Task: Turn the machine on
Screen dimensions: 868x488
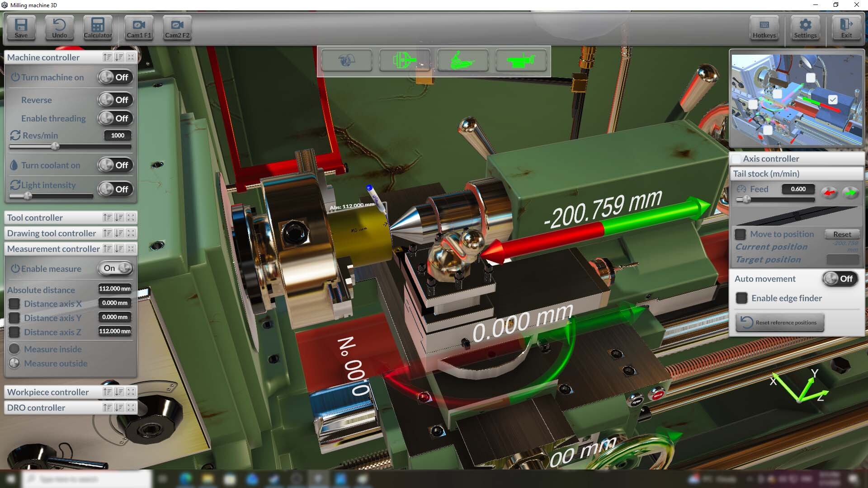Action: [115, 77]
